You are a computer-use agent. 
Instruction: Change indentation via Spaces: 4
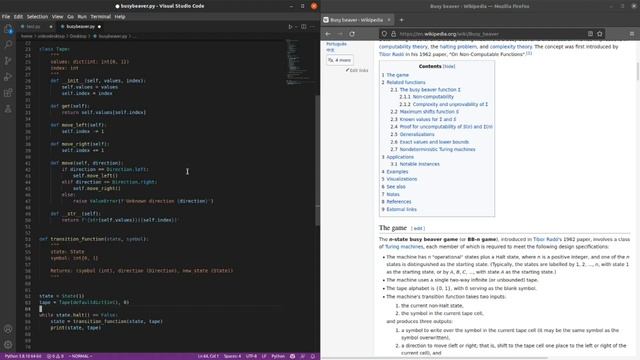(x=232, y=356)
